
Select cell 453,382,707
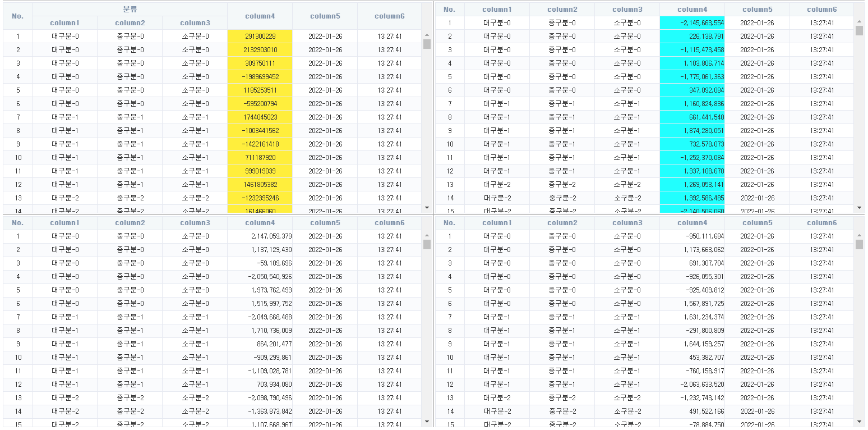(692, 358)
